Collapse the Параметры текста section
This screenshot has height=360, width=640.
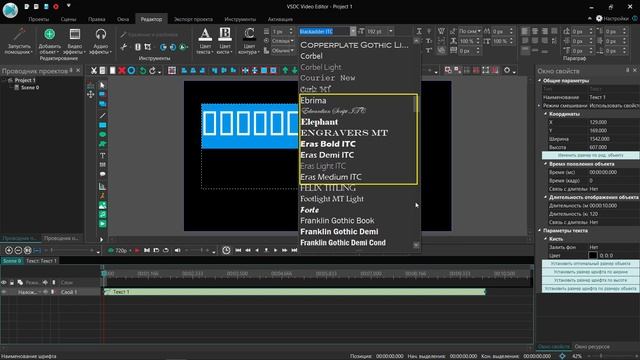click(x=540, y=231)
